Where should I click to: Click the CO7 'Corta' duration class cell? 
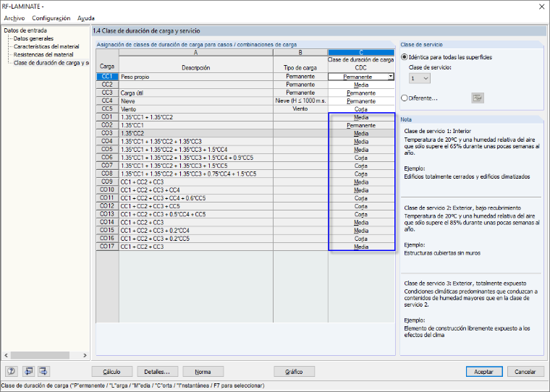tap(361, 166)
